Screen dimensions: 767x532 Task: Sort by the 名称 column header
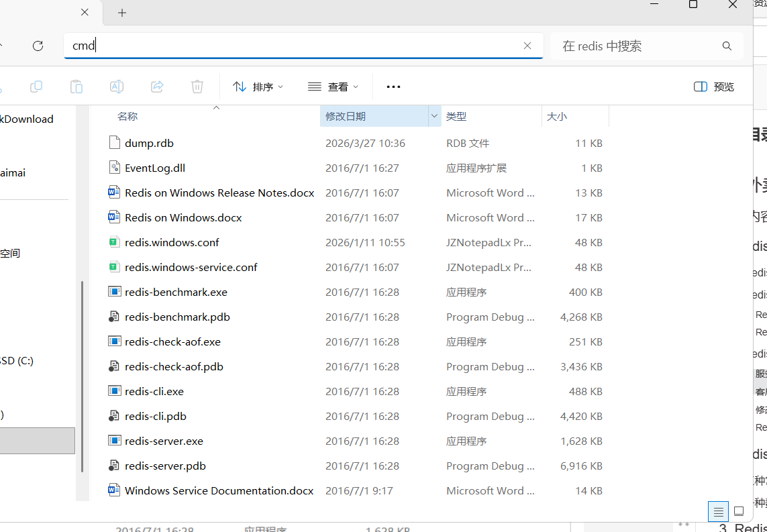127,116
